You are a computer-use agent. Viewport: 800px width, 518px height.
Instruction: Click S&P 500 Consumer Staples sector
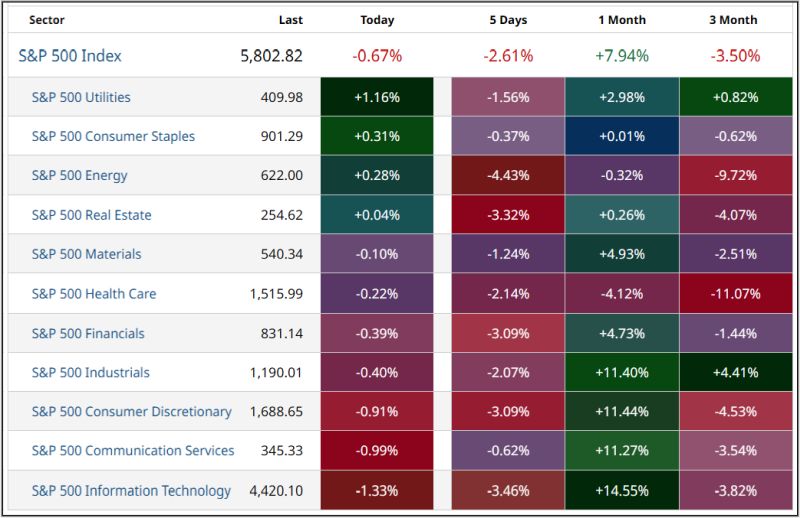[113, 136]
